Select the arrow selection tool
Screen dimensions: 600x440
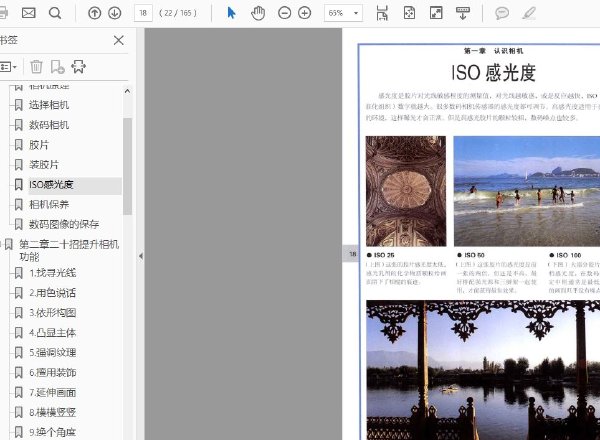(231, 13)
